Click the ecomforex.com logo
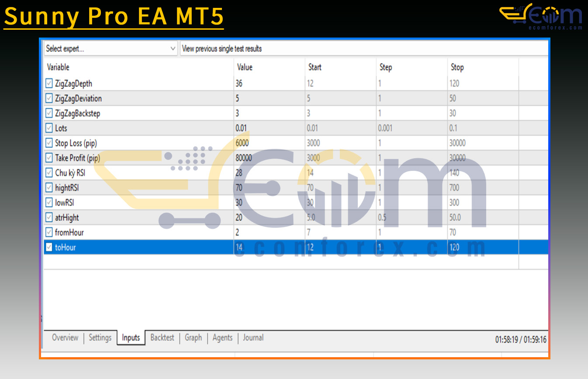The height and width of the screenshot is (379, 588). pyautogui.click(x=541, y=17)
